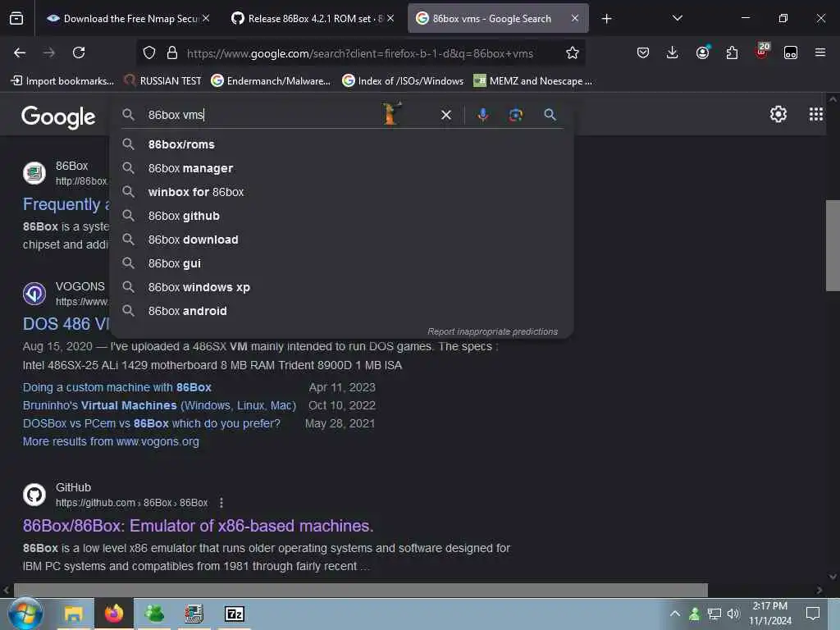Open File Explorer from taskbar
The image size is (840, 630).
click(73, 614)
